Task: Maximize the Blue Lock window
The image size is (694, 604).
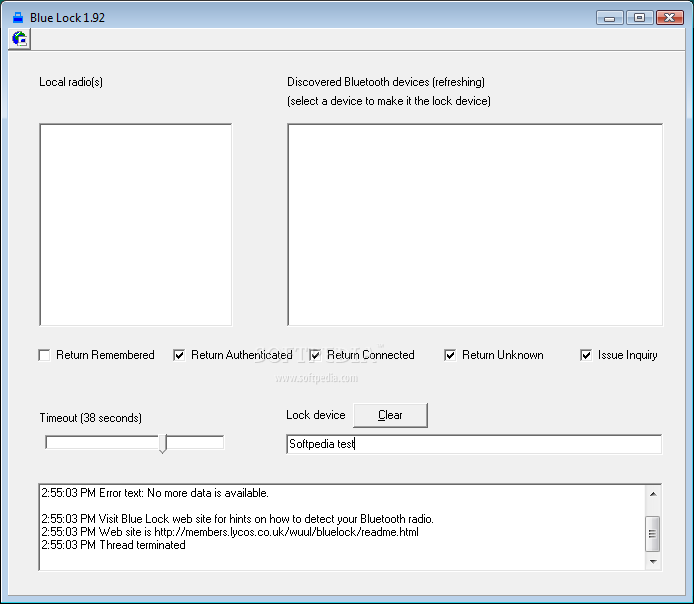Action: (x=639, y=18)
